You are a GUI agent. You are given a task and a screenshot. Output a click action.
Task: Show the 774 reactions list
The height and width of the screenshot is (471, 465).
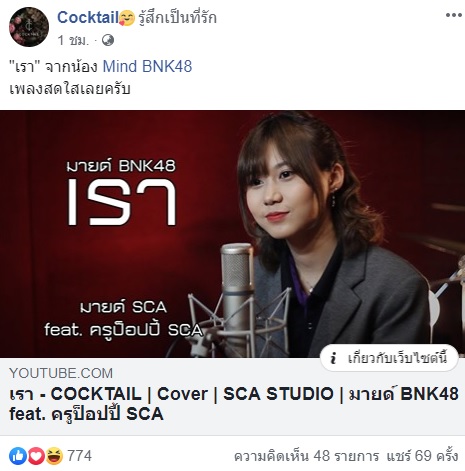(x=79, y=456)
